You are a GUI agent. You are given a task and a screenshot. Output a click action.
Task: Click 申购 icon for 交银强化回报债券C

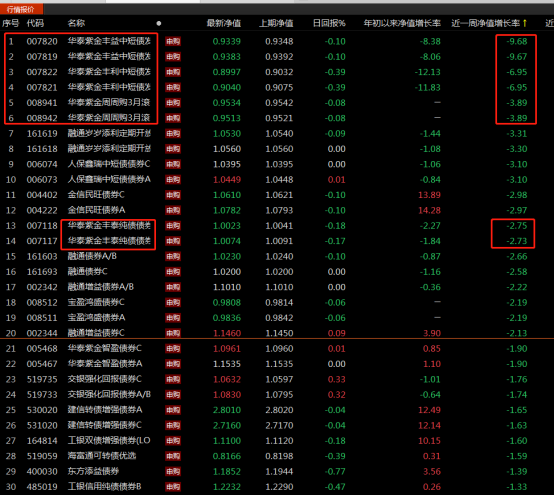coord(173,379)
